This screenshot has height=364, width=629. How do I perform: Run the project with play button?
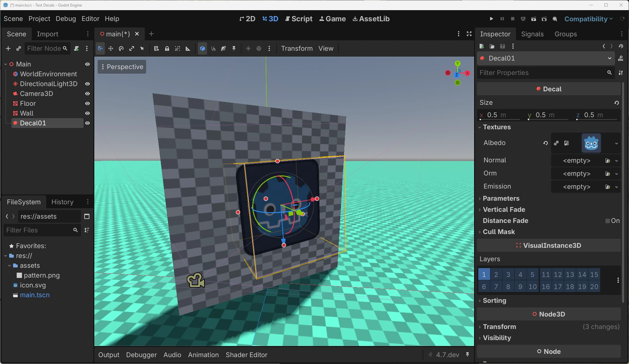[x=491, y=19]
